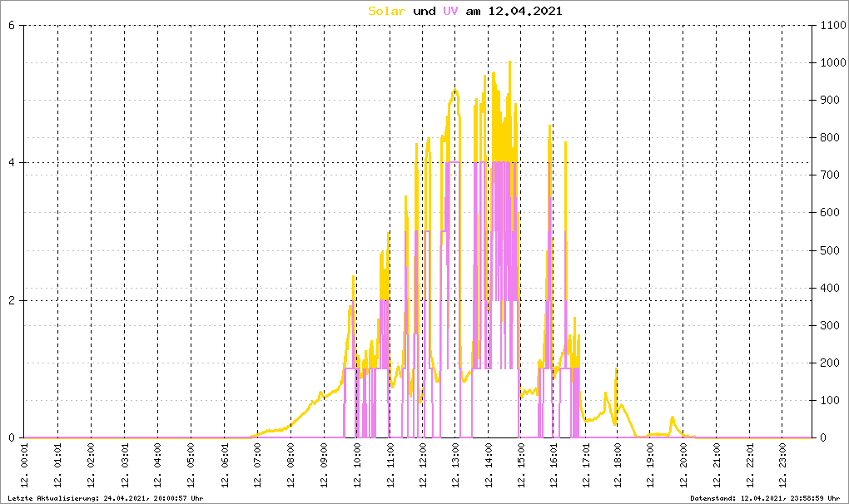Select the time label "12. 02:00"

(91, 465)
